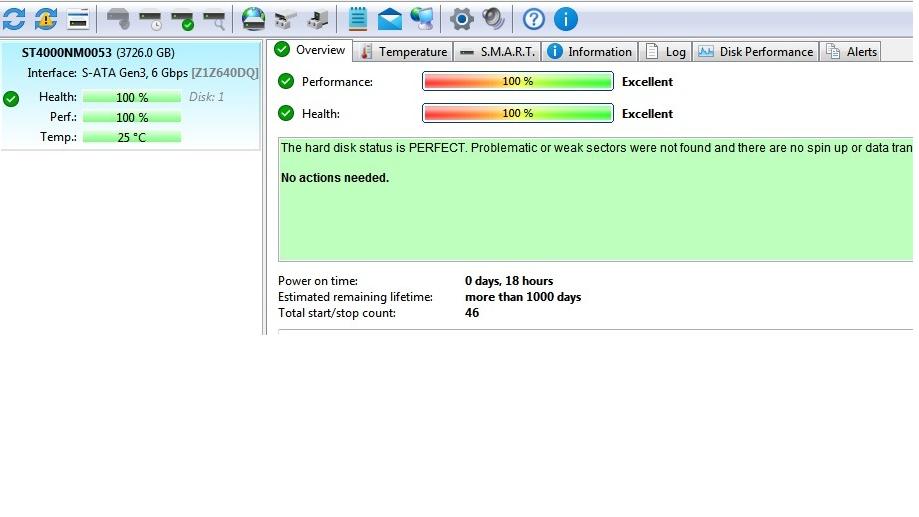The width and height of the screenshot is (919, 517).
Task: Click the green hard disk status text box
Action: point(595,200)
